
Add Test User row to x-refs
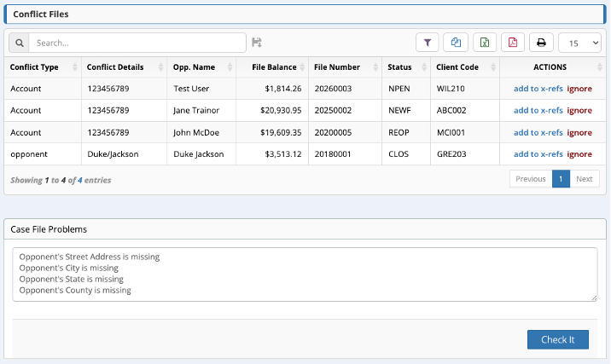(538, 89)
